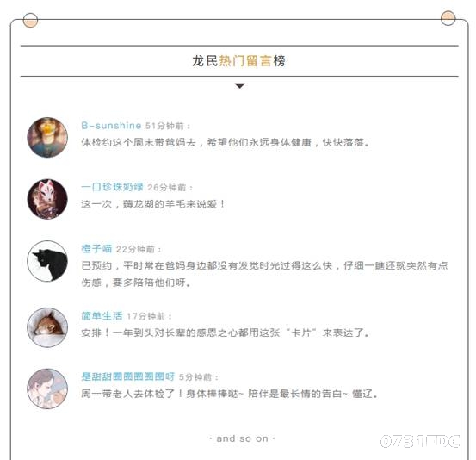Viewport: 476px width, 460px height.
Task: Select the sleeping dog avatar of 简单生活
Action: click(47, 327)
